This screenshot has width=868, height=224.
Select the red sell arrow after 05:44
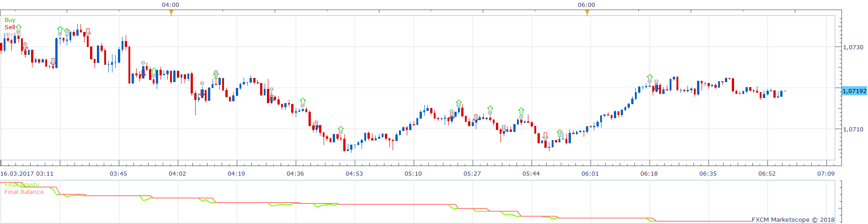[x=545, y=136]
